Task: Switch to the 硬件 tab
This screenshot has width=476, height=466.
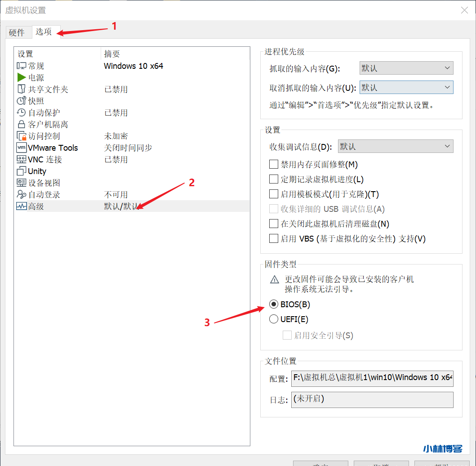Action: pos(17,32)
